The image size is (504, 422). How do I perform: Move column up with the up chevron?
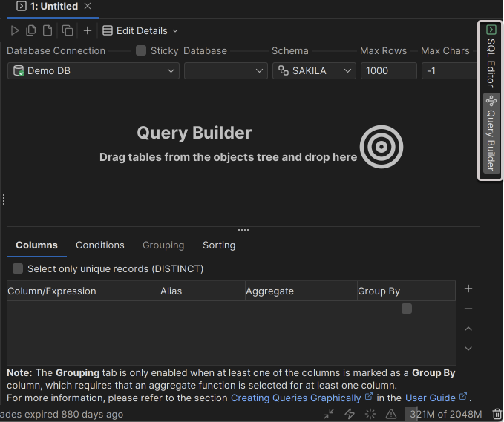[468, 329]
